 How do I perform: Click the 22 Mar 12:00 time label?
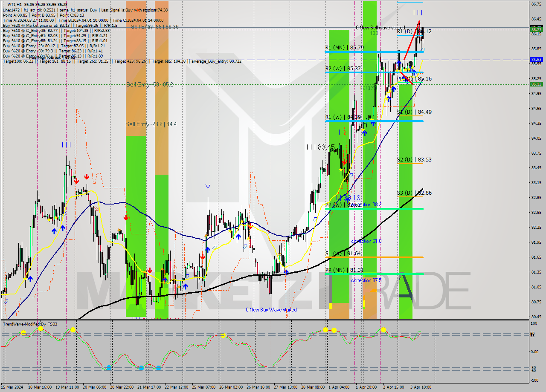tap(176, 387)
